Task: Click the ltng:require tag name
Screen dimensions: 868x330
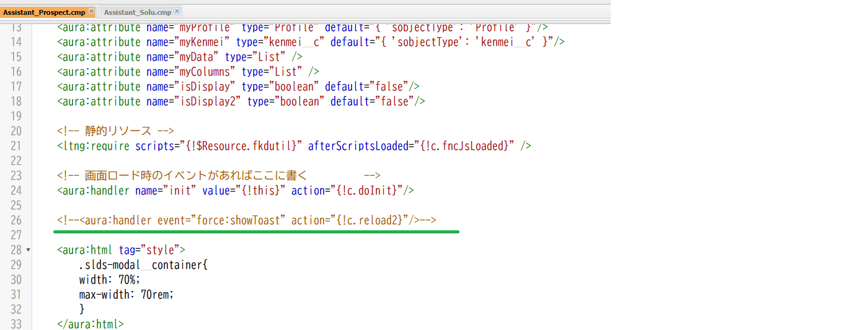Action: click(97, 146)
